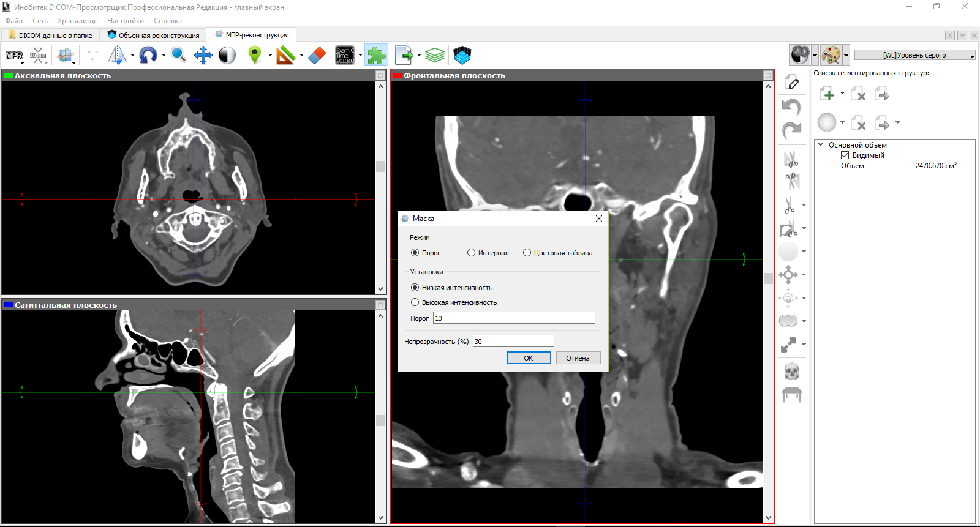This screenshot has height=527, width=980.
Task: Select the magnifying glass zoom tool
Action: [x=179, y=55]
